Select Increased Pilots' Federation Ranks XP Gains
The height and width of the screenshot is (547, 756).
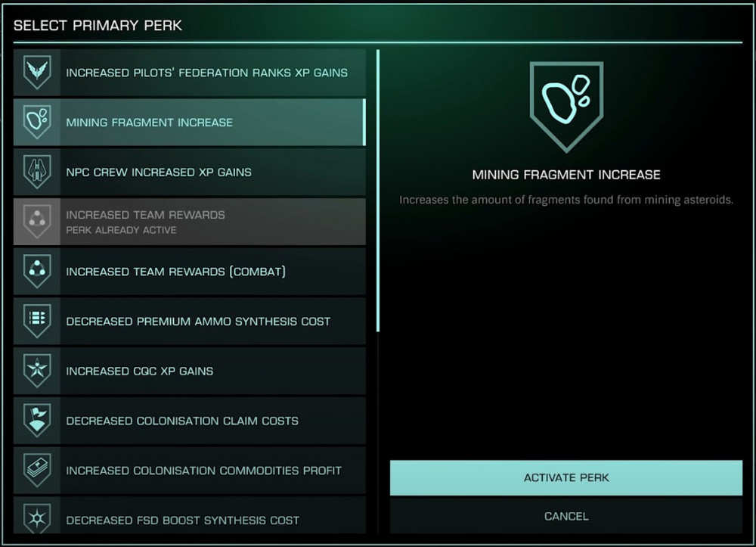click(206, 73)
